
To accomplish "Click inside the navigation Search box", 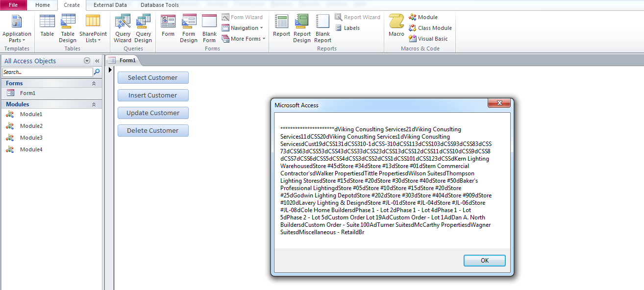I will click(47, 72).
